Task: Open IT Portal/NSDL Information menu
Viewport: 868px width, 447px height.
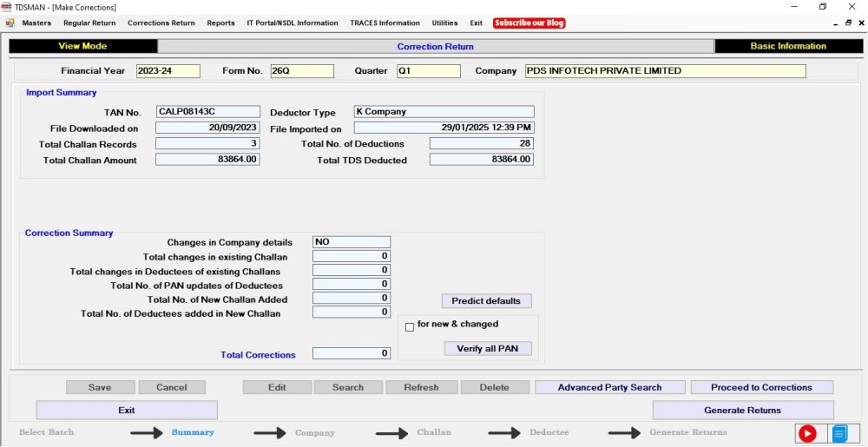Action: tap(293, 23)
